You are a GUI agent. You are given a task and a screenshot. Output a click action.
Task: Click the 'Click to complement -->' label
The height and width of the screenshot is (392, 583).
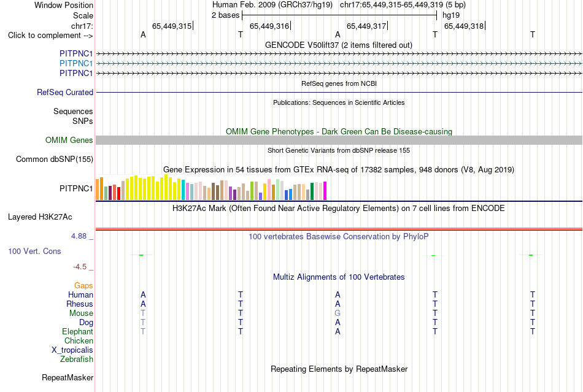tap(50, 36)
